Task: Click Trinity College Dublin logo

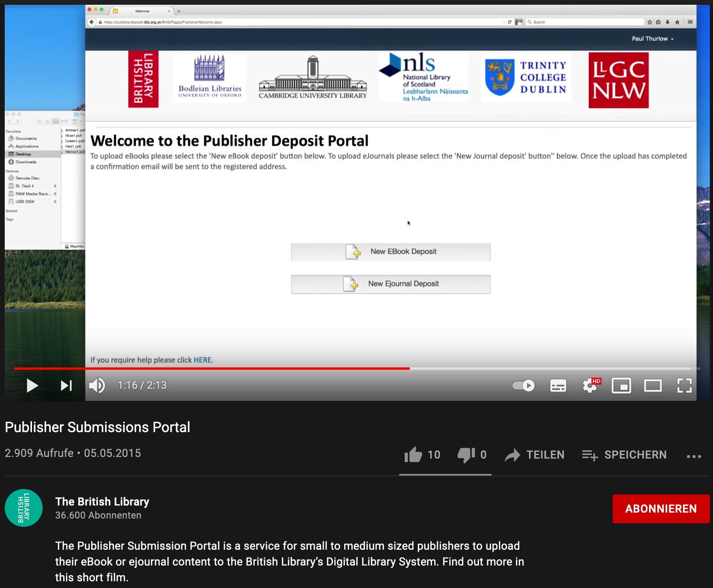Action: [x=526, y=78]
